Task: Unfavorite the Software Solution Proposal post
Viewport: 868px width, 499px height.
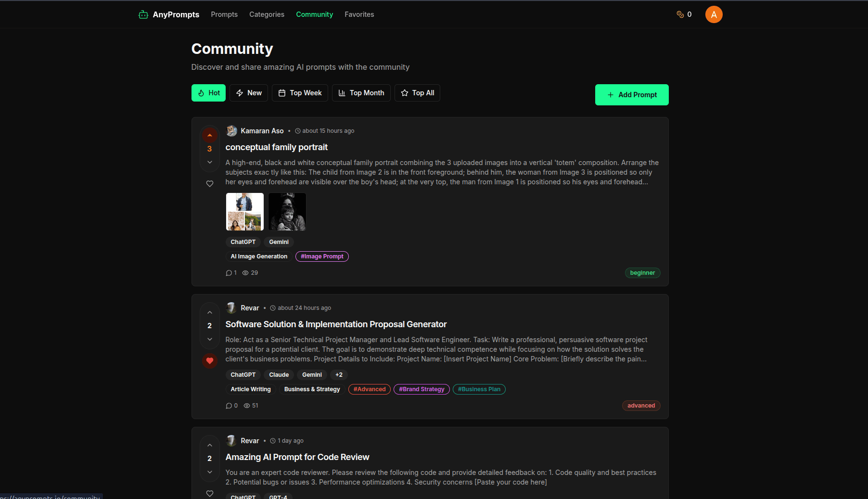Action: coord(210,361)
